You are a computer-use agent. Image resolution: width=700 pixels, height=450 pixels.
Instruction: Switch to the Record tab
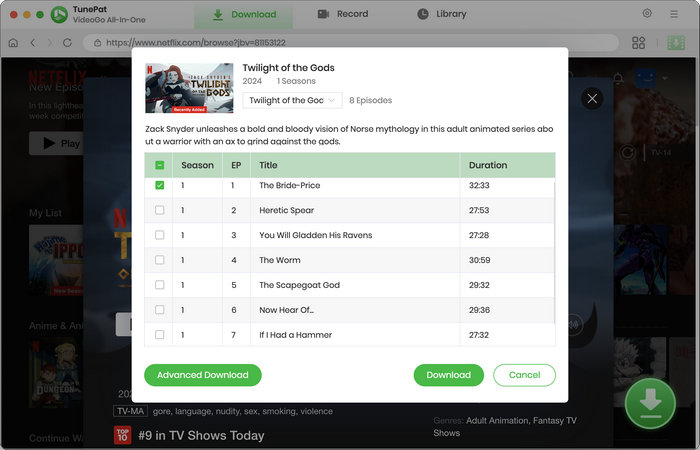click(x=343, y=14)
